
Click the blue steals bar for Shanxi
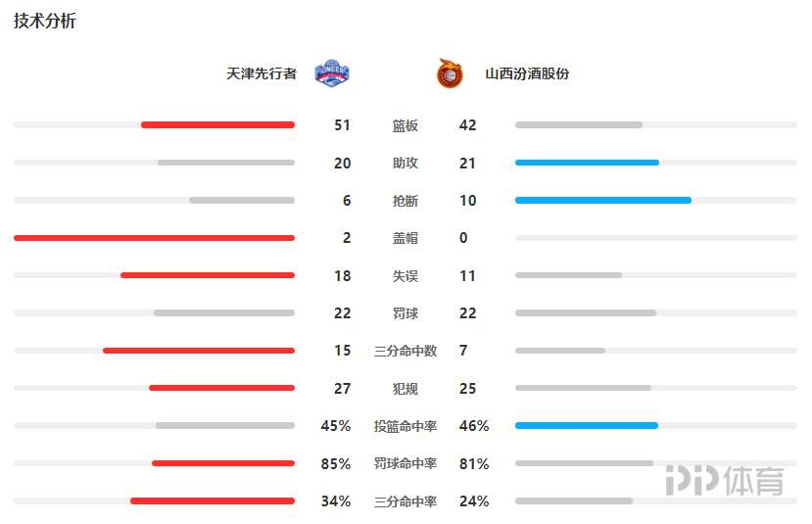tap(602, 201)
